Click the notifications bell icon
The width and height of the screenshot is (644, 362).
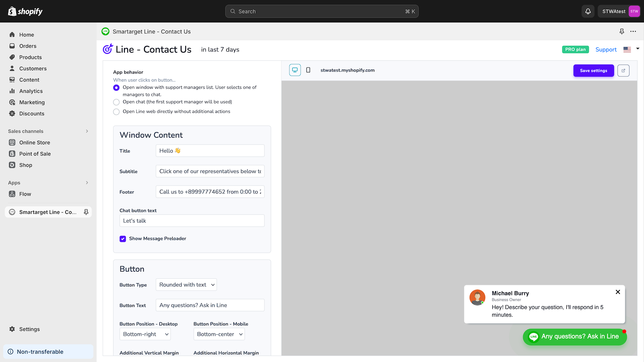click(x=588, y=11)
